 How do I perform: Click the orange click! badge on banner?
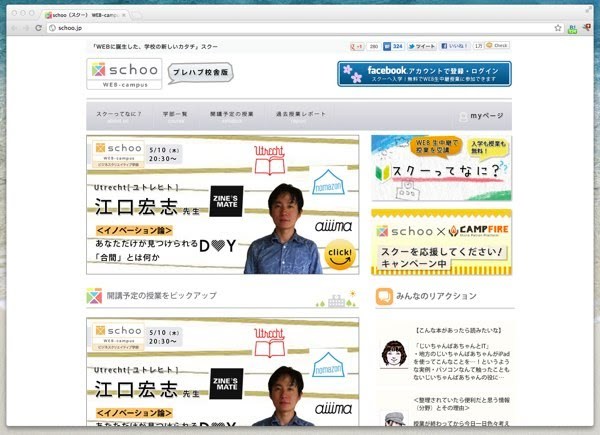[x=337, y=256]
